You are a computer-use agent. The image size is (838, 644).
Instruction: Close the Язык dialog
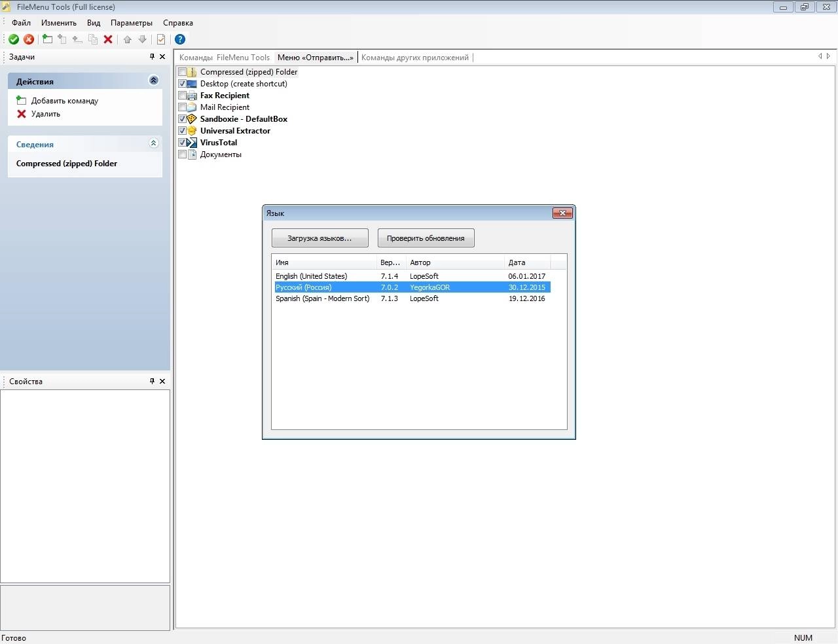pos(562,213)
